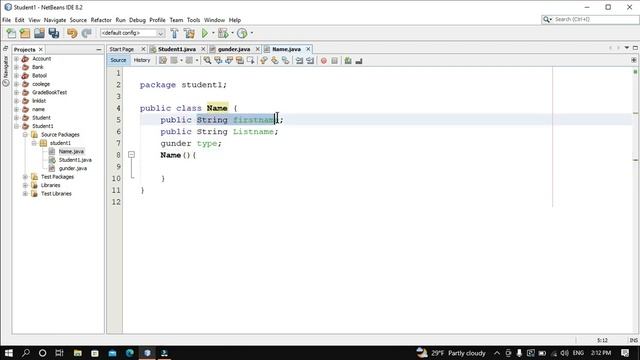
Task: Show opened documents list arrow
Action: tap(627, 48)
